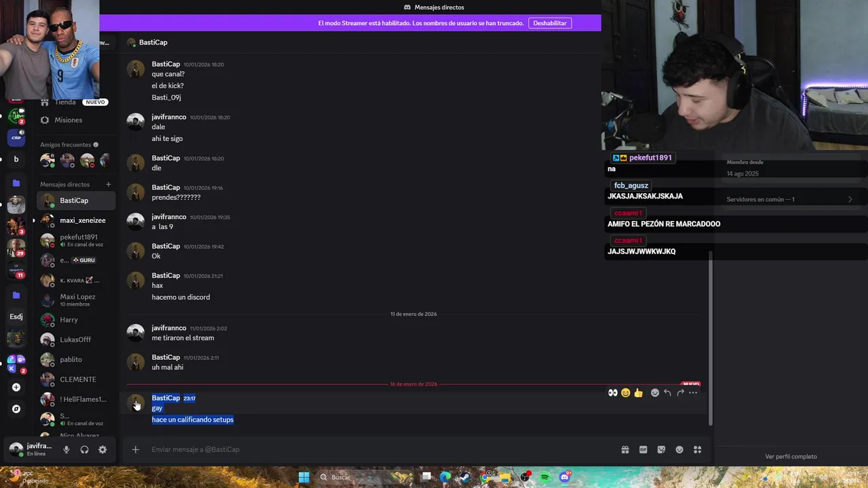Open the apps launcher icon
The height and width of the screenshot is (488, 868).
(x=697, y=449)
